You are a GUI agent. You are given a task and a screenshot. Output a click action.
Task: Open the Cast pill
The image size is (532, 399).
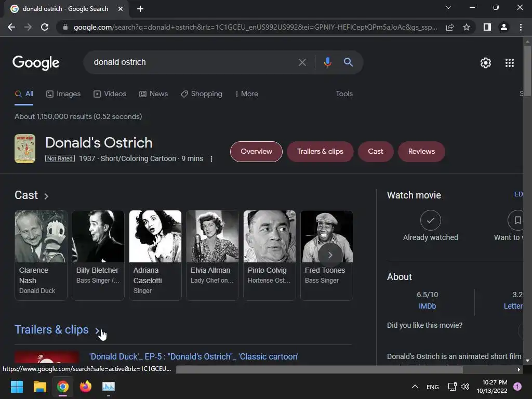375,152
